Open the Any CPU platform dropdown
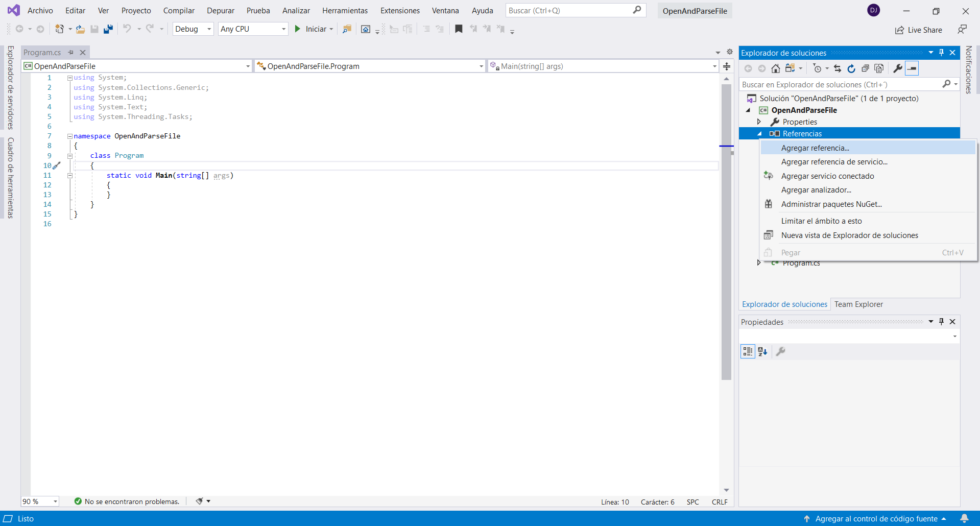This screenshot has height=526, width=980. 253,29
